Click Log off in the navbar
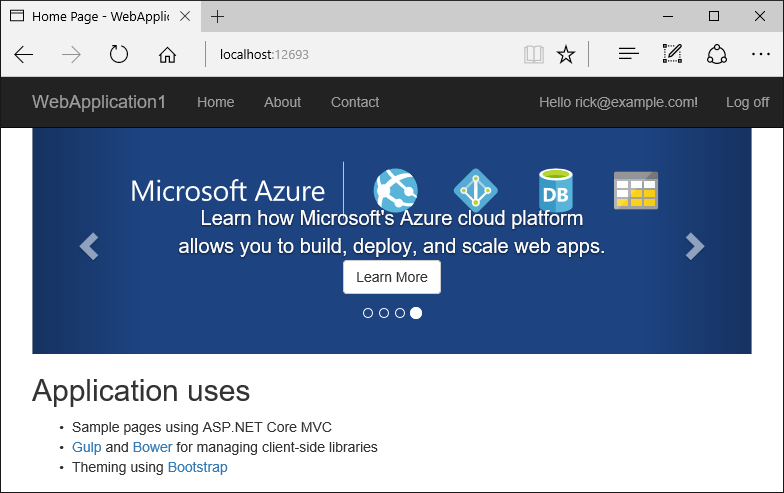This screenshot has height=493, width=784. pyautogui.click(x=748, y=102)
